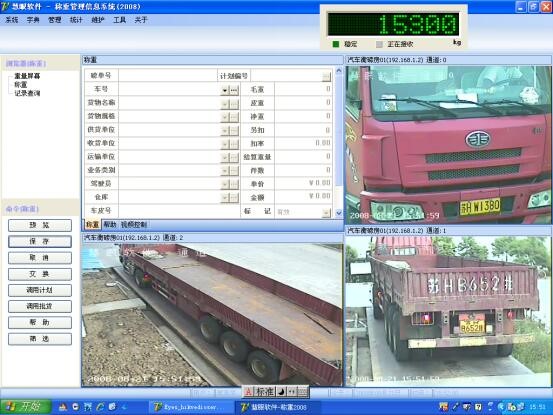
Task: Click the 调用计划 button
Action: [40, 290]
